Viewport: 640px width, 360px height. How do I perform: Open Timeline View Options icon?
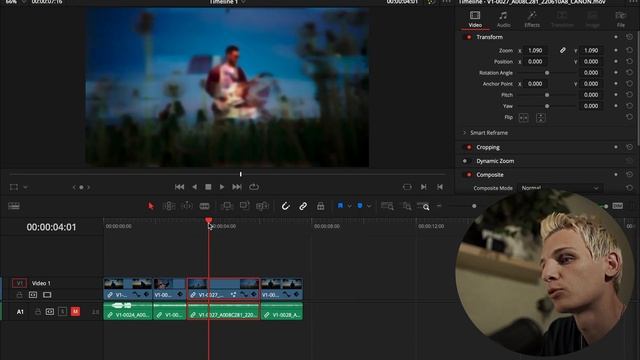[x=14, y=206]
